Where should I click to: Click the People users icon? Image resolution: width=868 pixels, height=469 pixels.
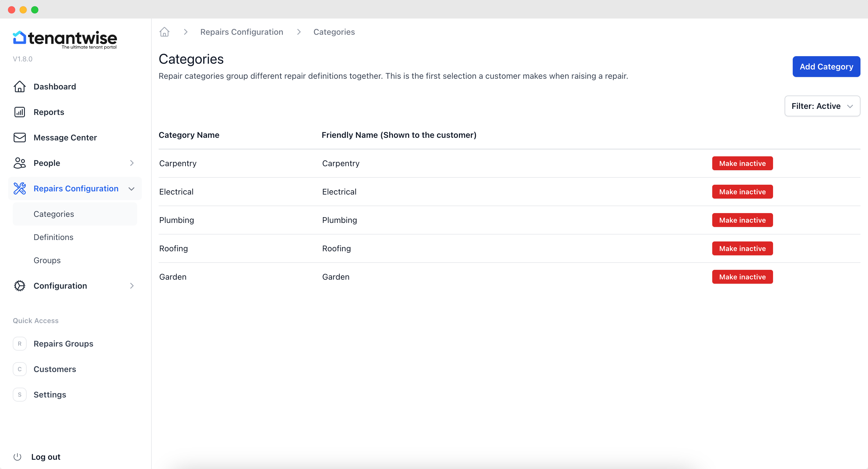pos(20,163)
